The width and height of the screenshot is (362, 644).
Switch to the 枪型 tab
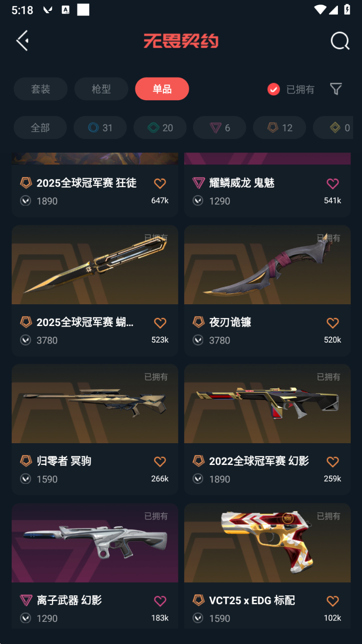pyautogui.click(x=101, y=89)
